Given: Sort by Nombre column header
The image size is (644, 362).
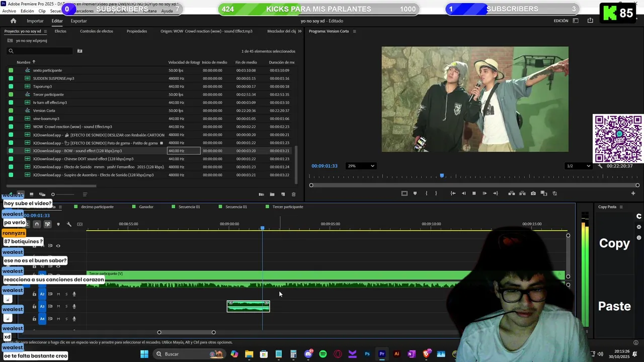Looking at the screenshot, I should pos(24,62).
